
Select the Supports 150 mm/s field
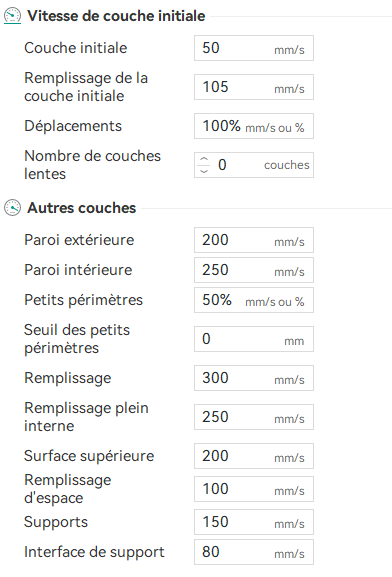[254, 522]
